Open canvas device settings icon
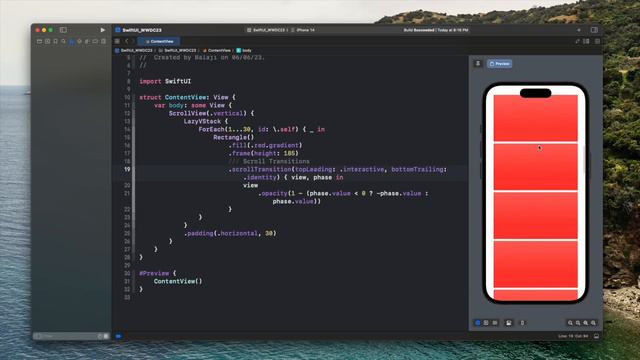Screen dimensions: 640x360 pos(509,323)
